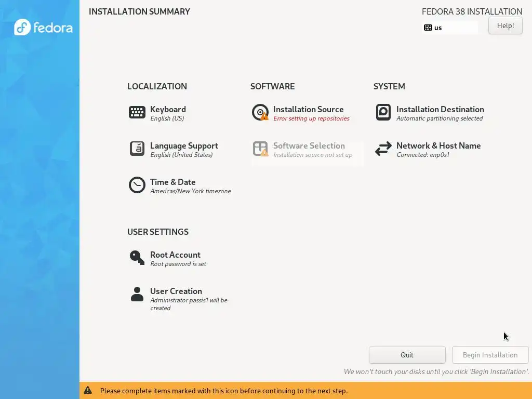Viewport: 532px width, 399px height.
Task: Open Time & Date settings title
Action: 172,182
